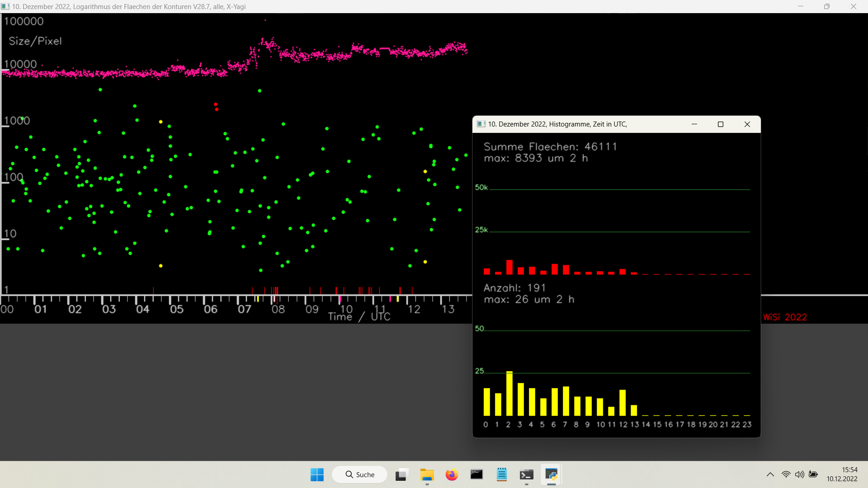Screen dimensions: 868x488
Task: Click the yellow marker near 07 on timeline
Action: tap(258, 299)
